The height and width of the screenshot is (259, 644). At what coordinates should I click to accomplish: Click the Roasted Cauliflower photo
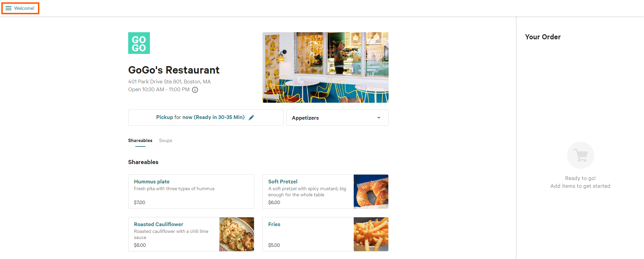tap(237, 234)
